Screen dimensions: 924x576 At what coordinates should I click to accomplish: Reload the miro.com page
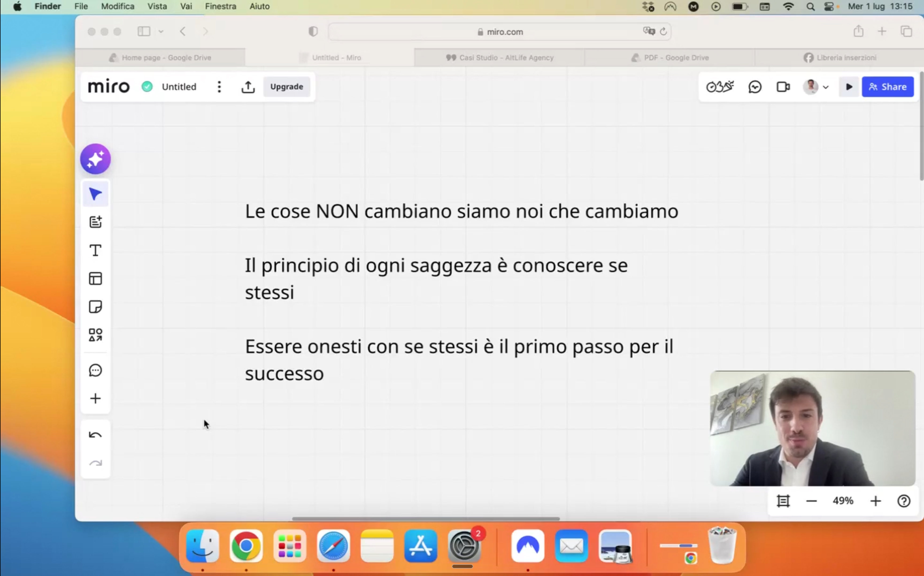[663, 32]
